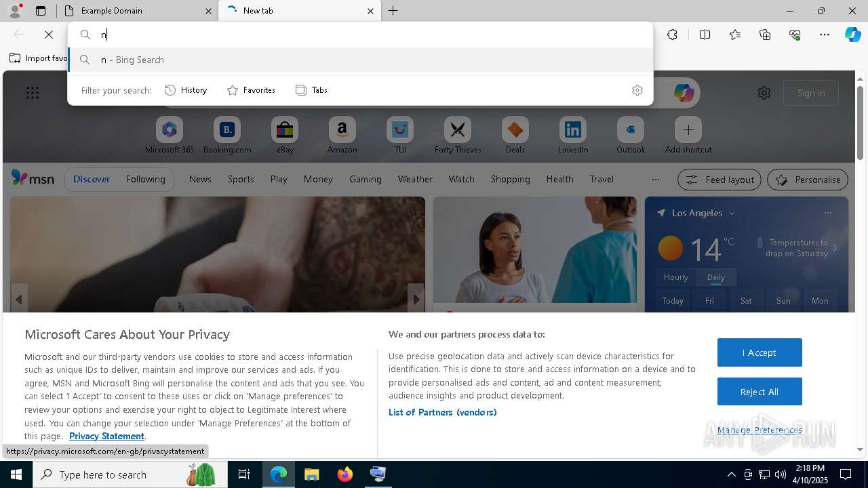This screenshot has width=868, height=488.
Task: Open the Sports category
Action: [x=241, y=179]
